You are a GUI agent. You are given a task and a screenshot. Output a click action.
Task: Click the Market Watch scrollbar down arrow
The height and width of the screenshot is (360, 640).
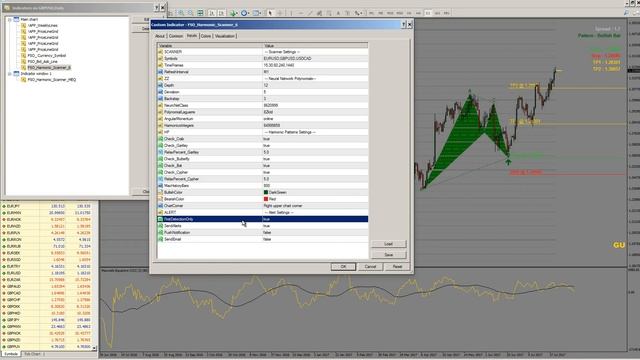point(94,348)
